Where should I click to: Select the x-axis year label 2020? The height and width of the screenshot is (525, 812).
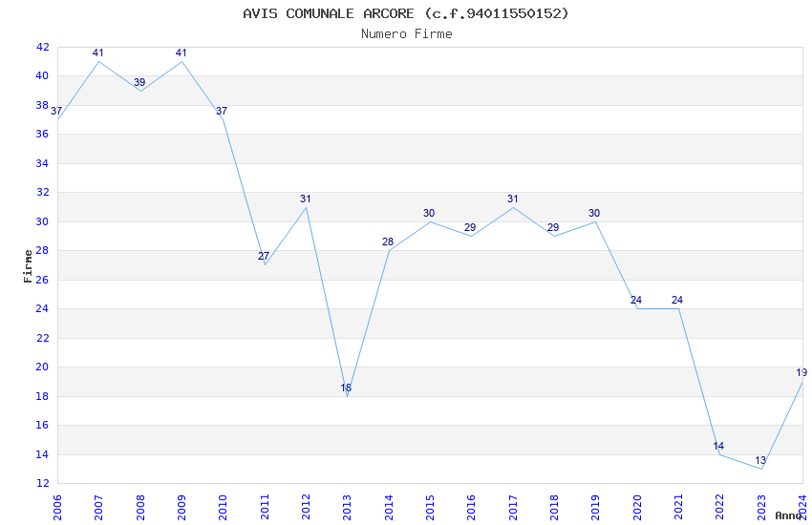(x=637, y=508)
